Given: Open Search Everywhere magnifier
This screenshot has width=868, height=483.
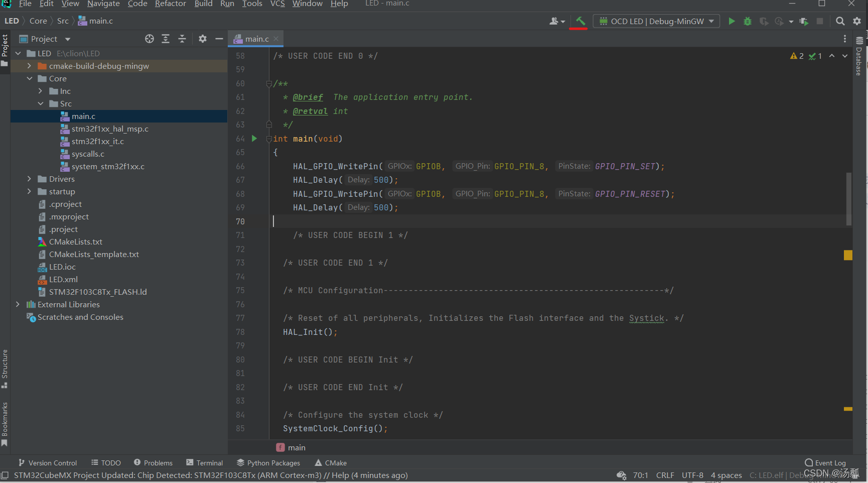Looking at the screenshot, I should point(840,21).
